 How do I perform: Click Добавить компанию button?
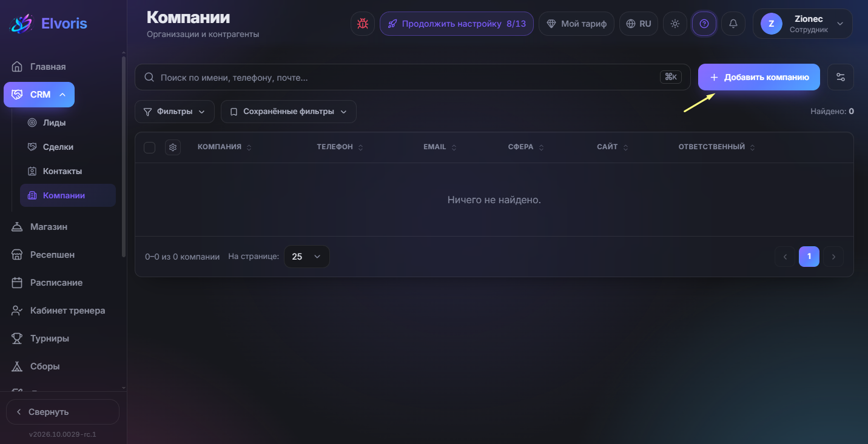(x=759, y=77)
